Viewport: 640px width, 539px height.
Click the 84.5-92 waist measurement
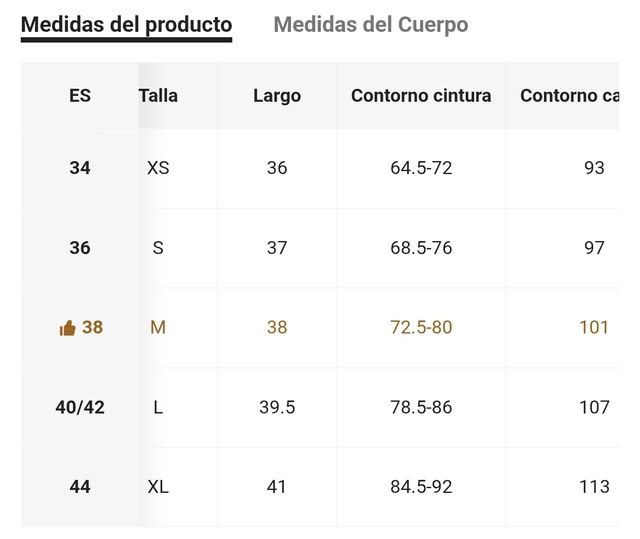pos(421,487)
